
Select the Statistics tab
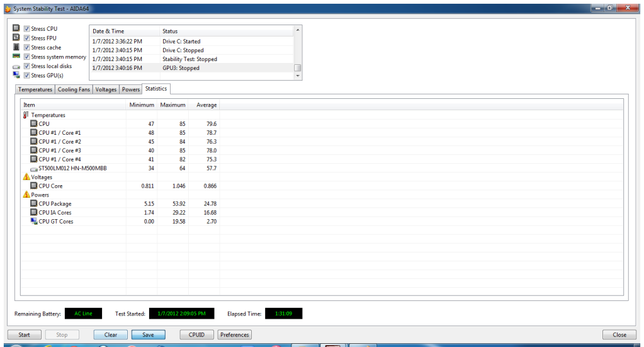(156, 89)
